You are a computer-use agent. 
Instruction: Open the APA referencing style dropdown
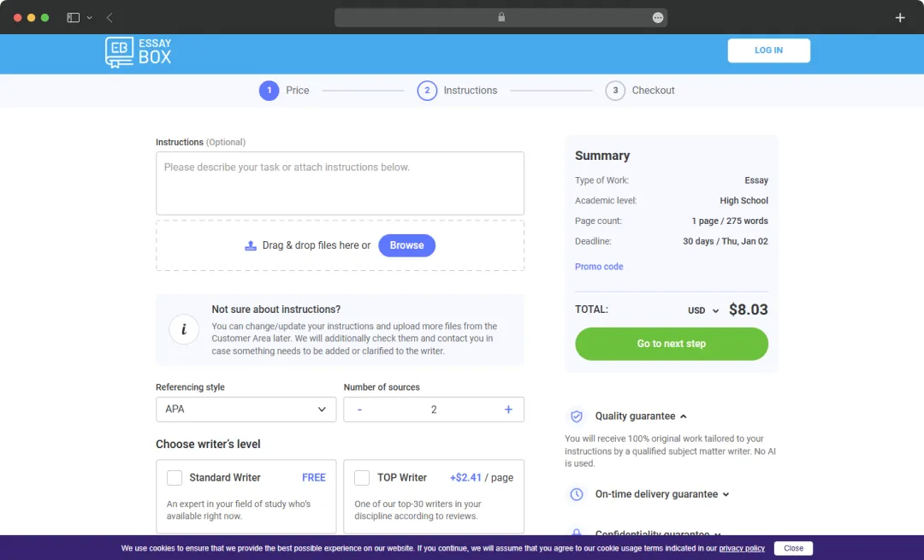[x=246, y=410]
